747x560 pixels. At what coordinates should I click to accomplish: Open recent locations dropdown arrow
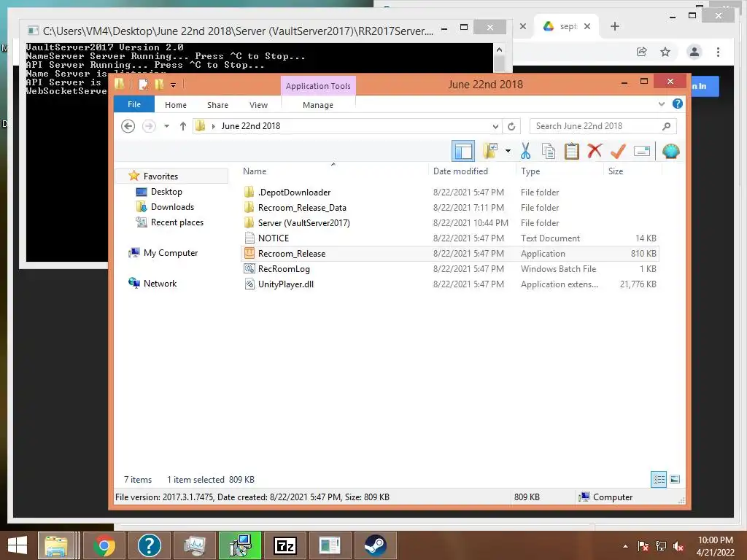(x=166, y=126)
